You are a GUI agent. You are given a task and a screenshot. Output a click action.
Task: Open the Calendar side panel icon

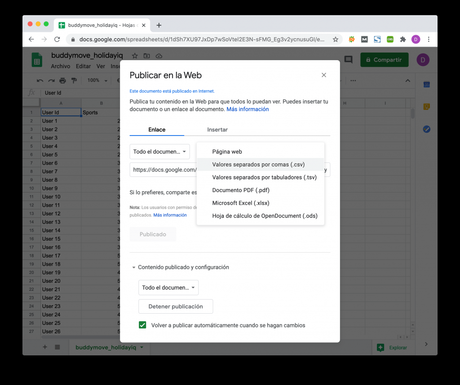click(427, 85)
